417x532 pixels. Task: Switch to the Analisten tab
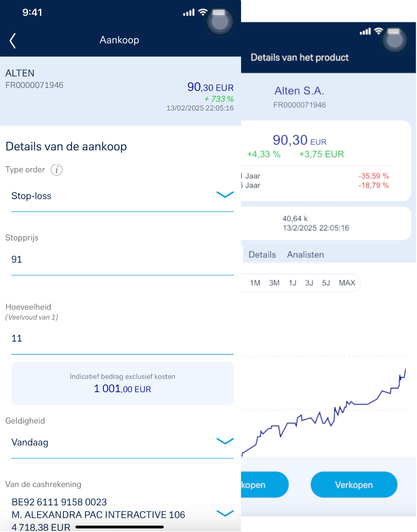pyautogui.click(x=305, y=255)
